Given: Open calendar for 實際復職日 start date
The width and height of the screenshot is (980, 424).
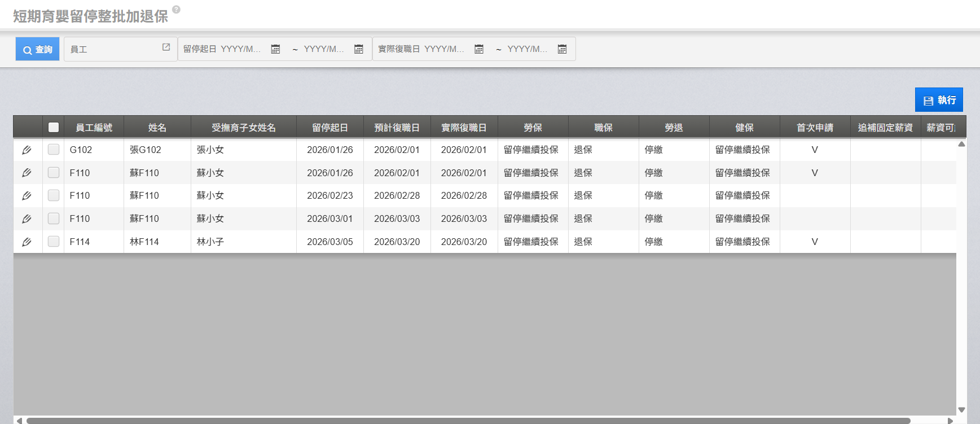Looking at the screenshot, I should pyautogui.click(x=479, y=49).
